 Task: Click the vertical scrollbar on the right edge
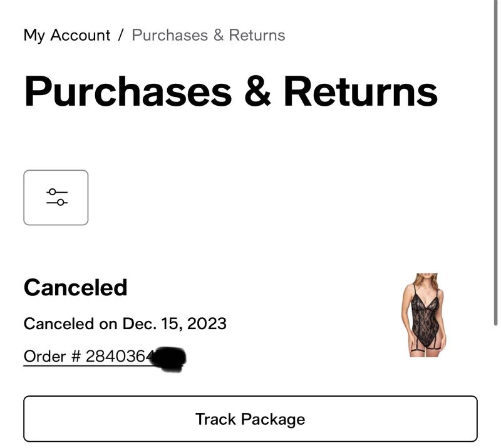(x=497, y=163)
